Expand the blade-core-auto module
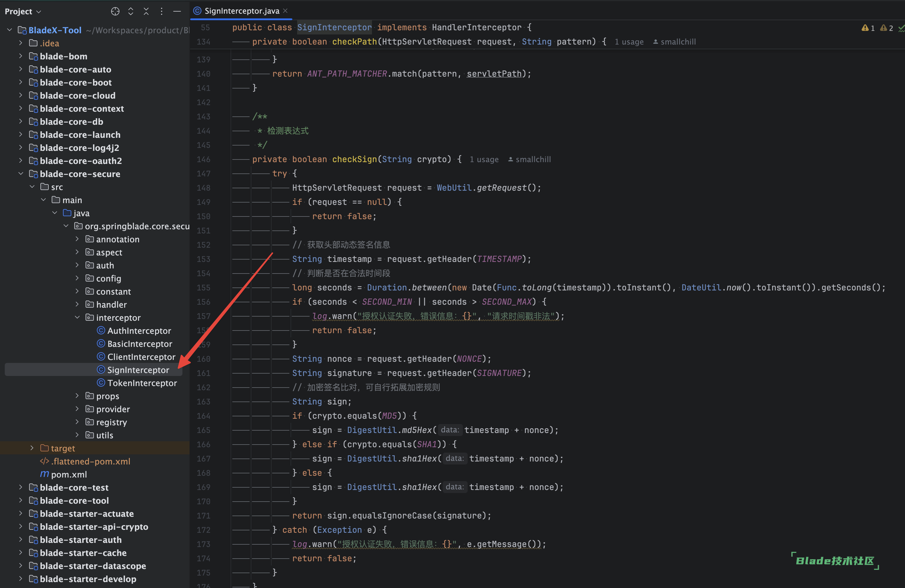This screenshot has height=588, width=905. [x=21, y=69]
